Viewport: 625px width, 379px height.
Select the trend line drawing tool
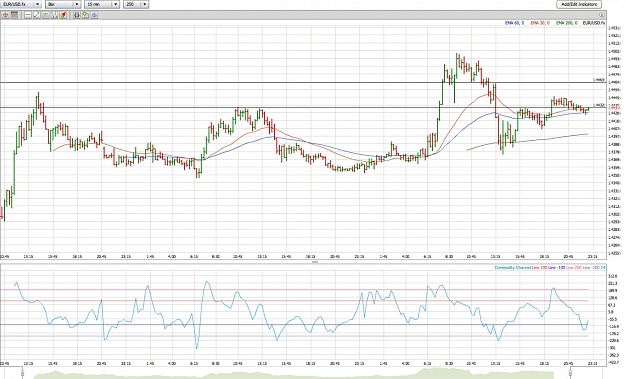(37, 15)
